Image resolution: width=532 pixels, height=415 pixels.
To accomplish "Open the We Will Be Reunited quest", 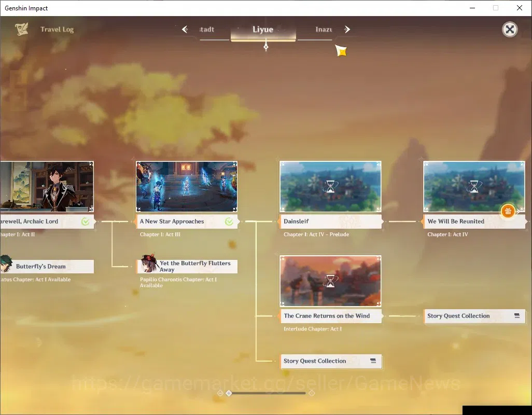I will pyautogui.click(x=474, y=222).
